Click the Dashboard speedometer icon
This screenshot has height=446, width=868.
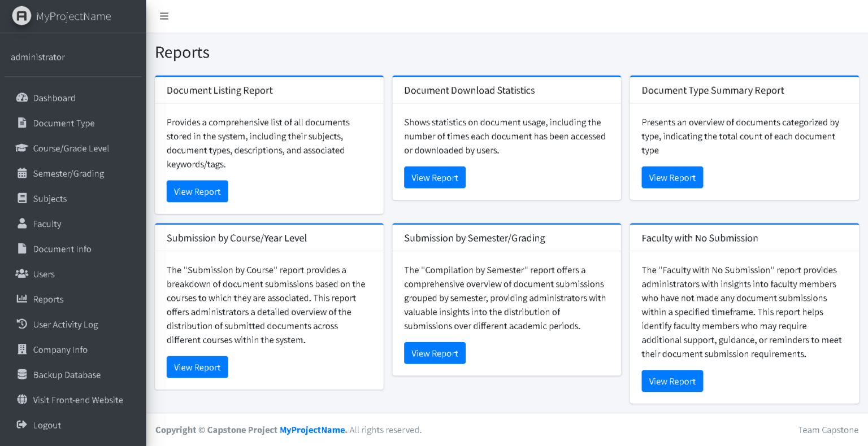click(x=22, y=98)
